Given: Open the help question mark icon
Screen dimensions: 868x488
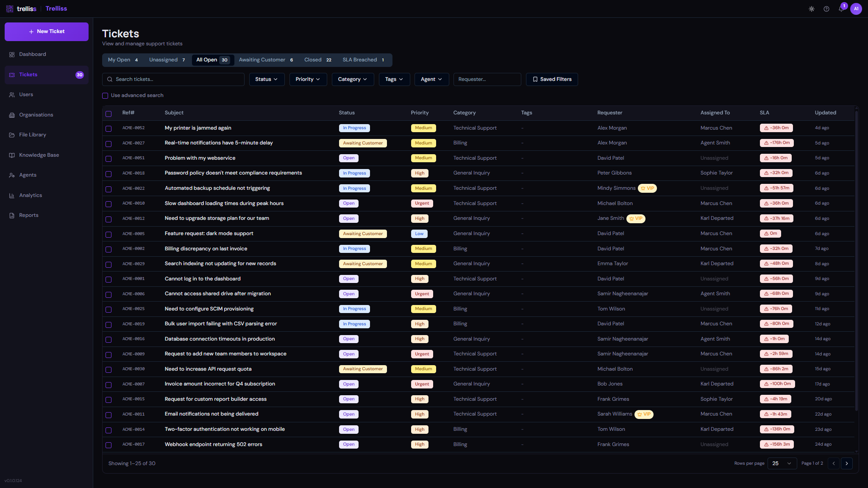Looking at the screenshot, I should coord(826,9).
